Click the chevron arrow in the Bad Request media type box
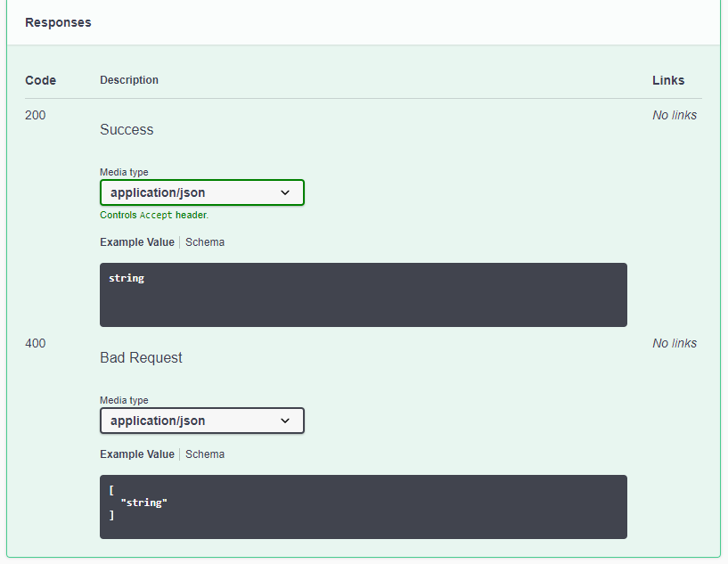 [285, 421]
